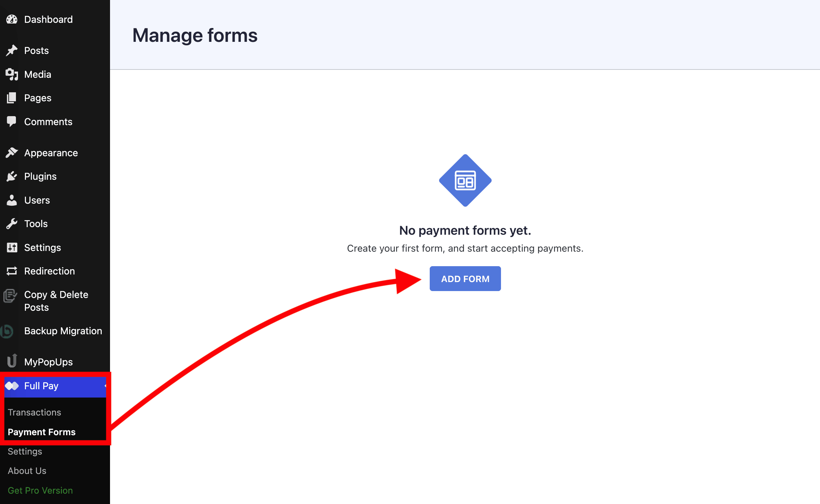The image size is (820, 504).
Task: Open the Get Pro Version link
Action: click(x=40, y=490)
